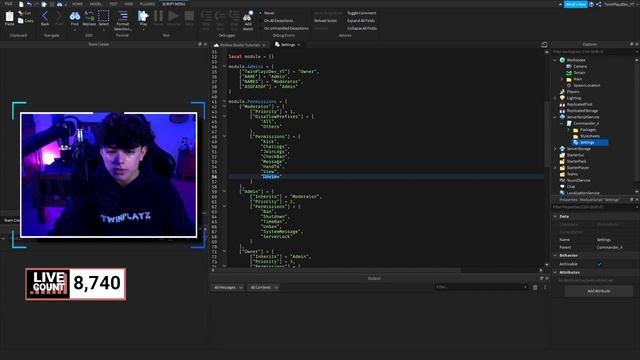Click the Add Attribute button
Viewport: 640px width, 360px height.
(598, 291)
